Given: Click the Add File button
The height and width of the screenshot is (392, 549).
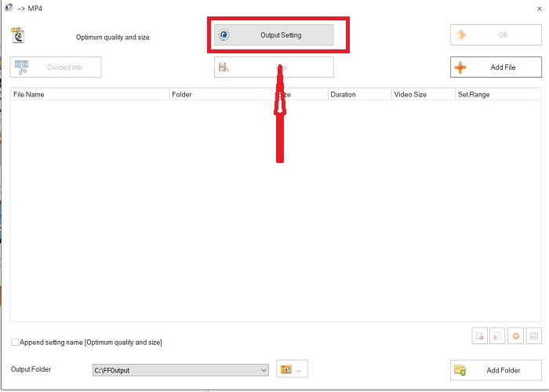Looking at the screenshot, I should click(496, 67).
